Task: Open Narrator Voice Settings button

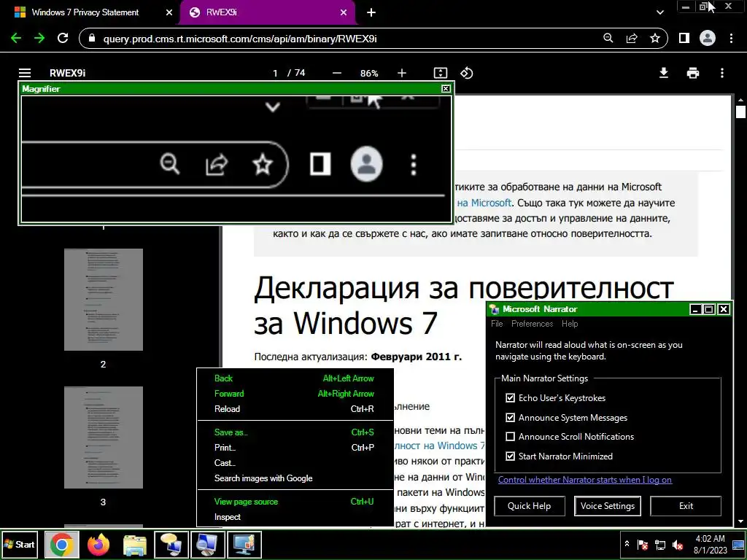Action: [x=608, y=506]
